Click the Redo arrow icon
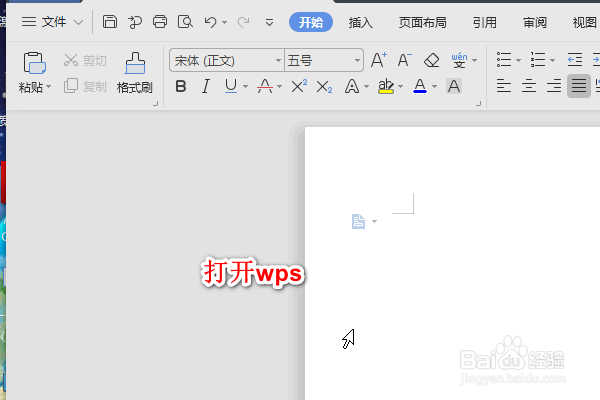Viewport: 600px width, 400px height. click(x=243, y=22)
